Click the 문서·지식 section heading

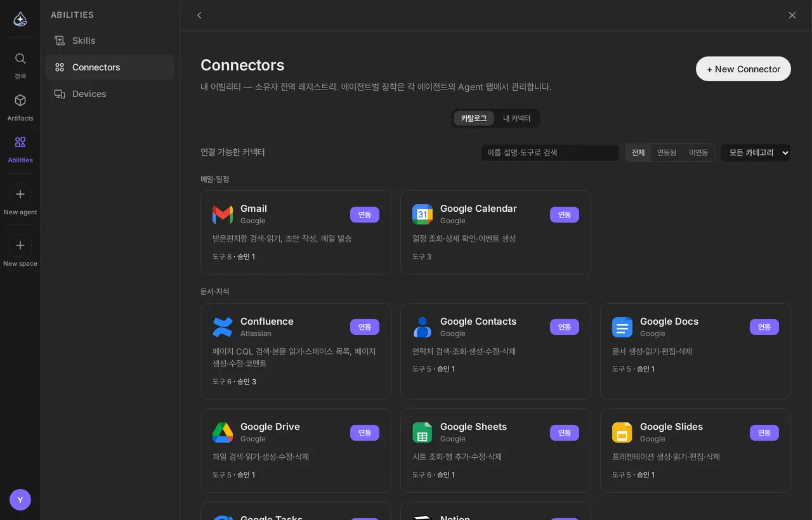[215, 292]
